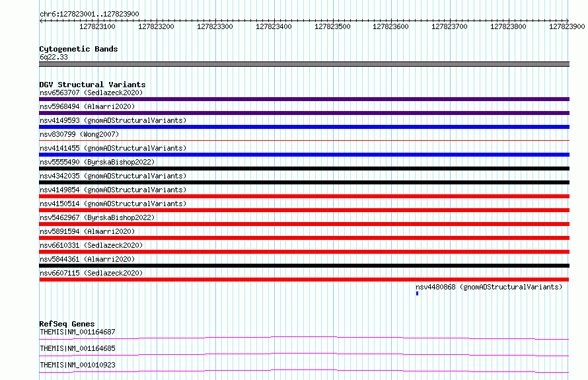The height and width of the screenshot is (380, 588).
Task: Click ruler coordinate 127823900
Action: [567, 26]
